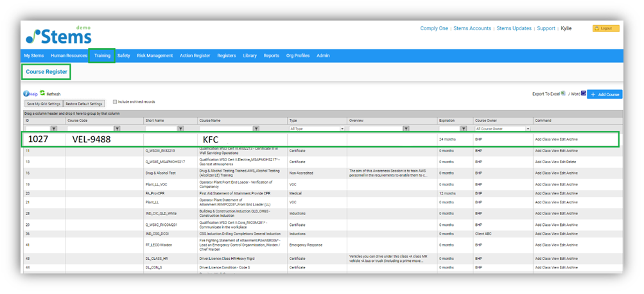Click the yellow Logout button

(x=606, y=28)
